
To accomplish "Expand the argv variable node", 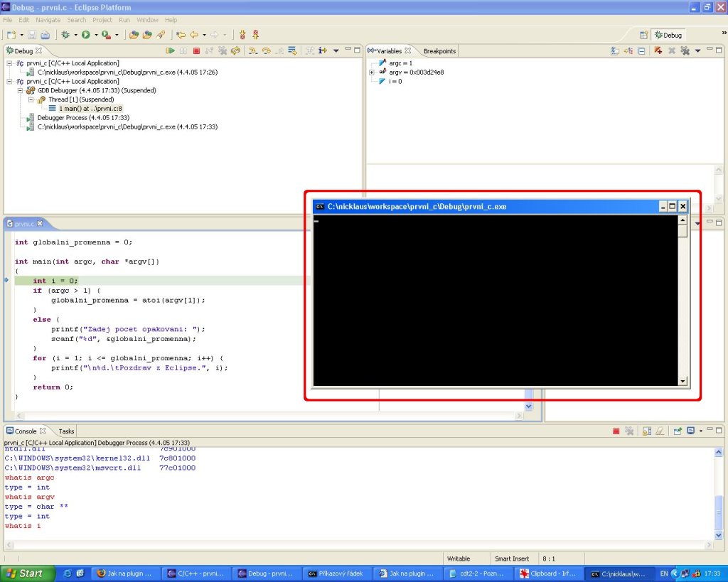I will [372, 72].
